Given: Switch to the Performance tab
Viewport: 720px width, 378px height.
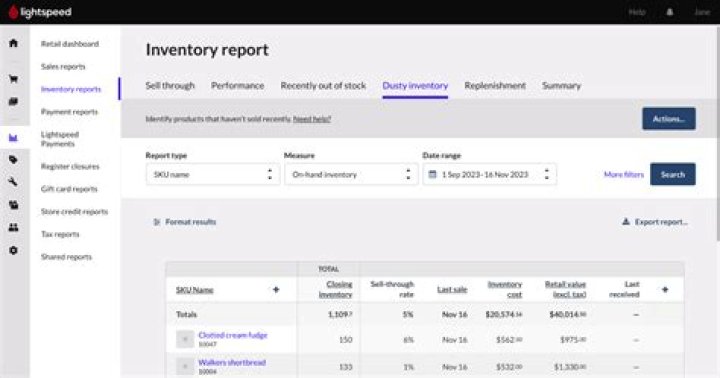Looking at the screenshot, I should 237,86.
